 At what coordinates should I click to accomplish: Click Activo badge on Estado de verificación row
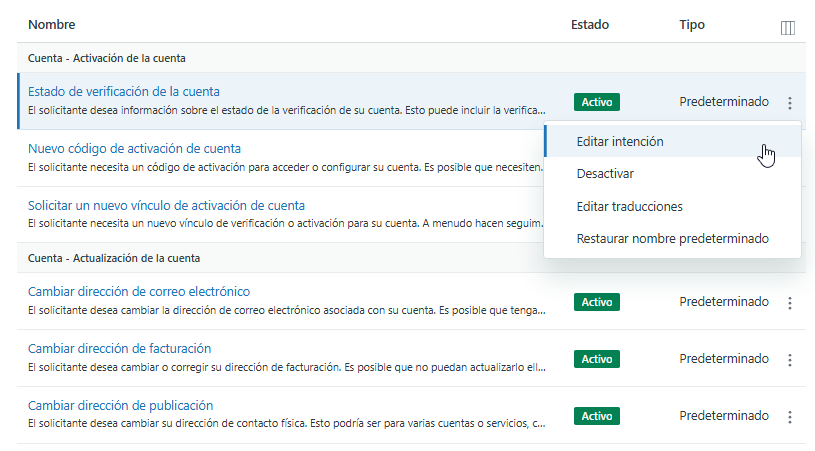point(596,102)
